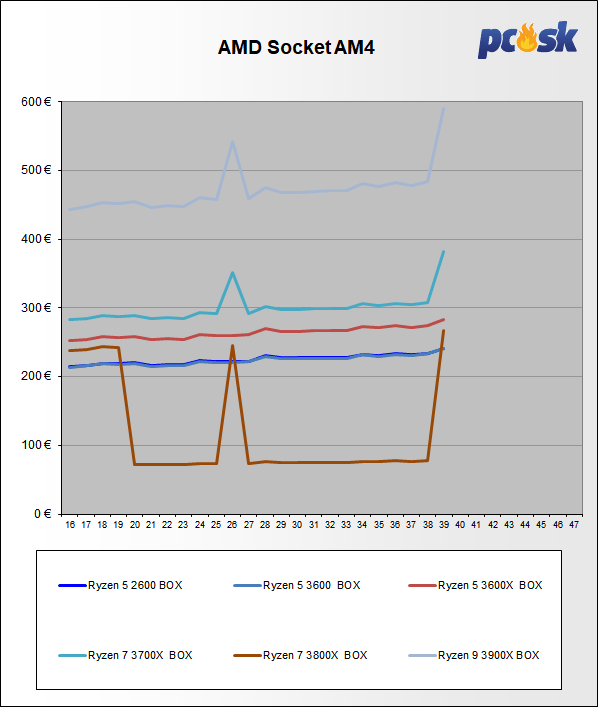Select Ryzen 7 3700X BOX legend label

point(140,655)
